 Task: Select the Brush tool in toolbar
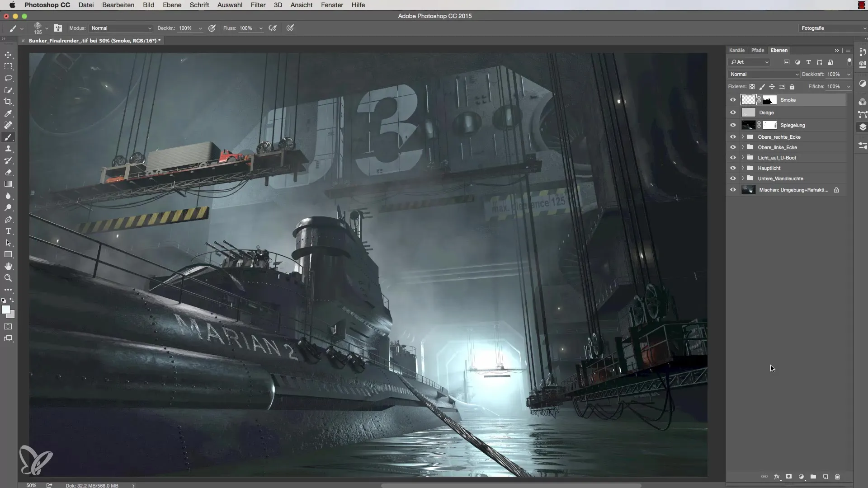8,137
